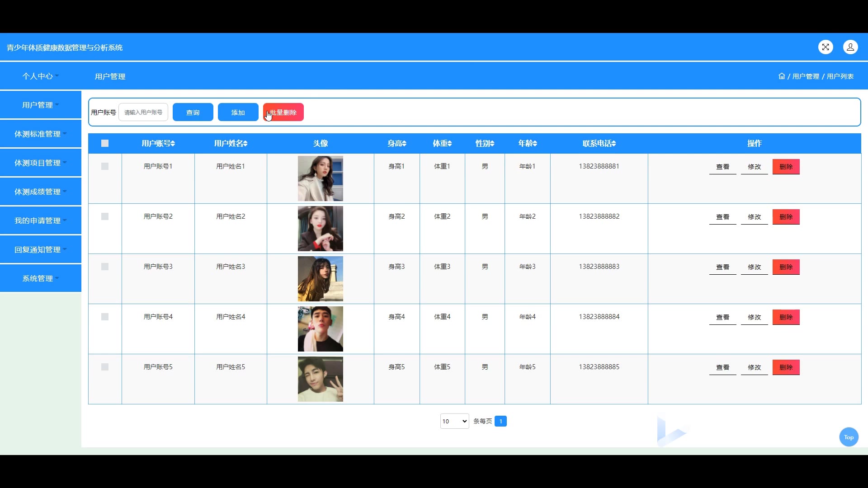
Task: Click the red 批量删除 button
Action: [283, 112]
